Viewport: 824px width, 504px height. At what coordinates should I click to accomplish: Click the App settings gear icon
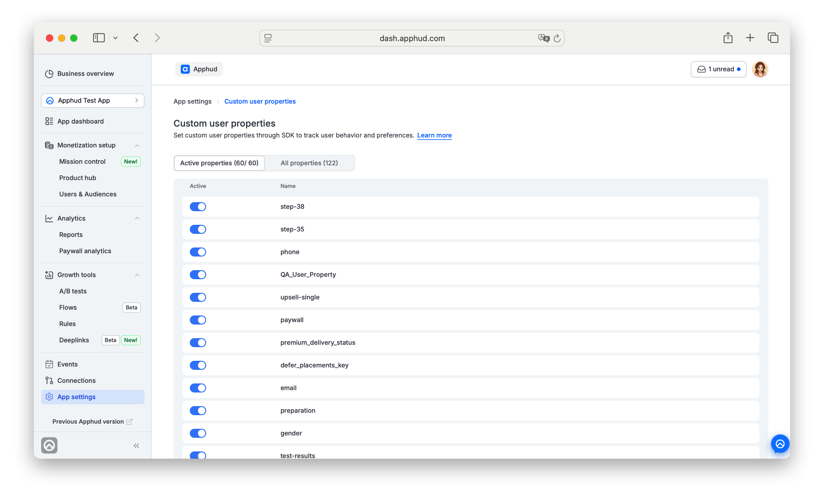coord(49,397)
